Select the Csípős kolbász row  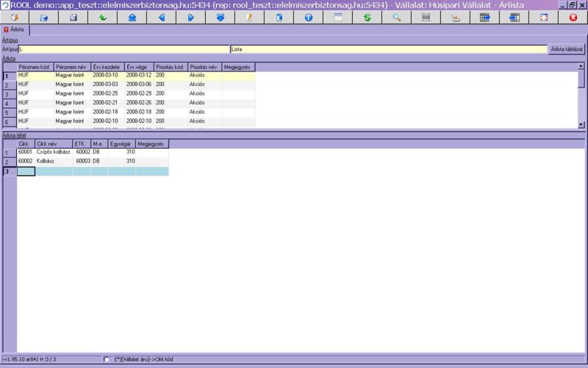click(54, 152)
